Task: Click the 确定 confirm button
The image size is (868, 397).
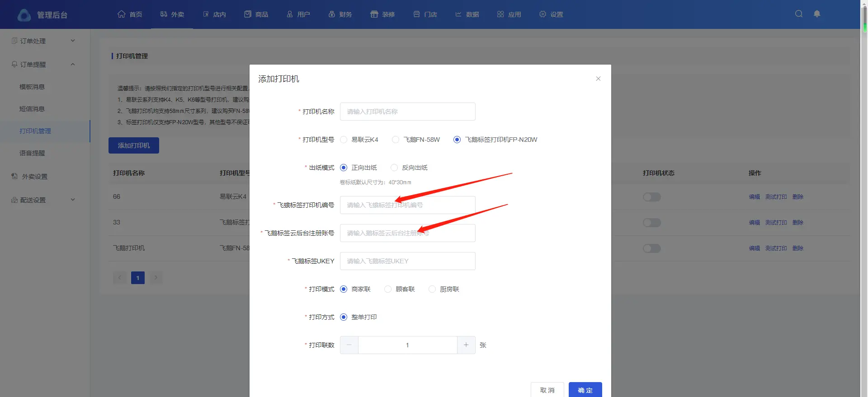Action: (585, 390)
